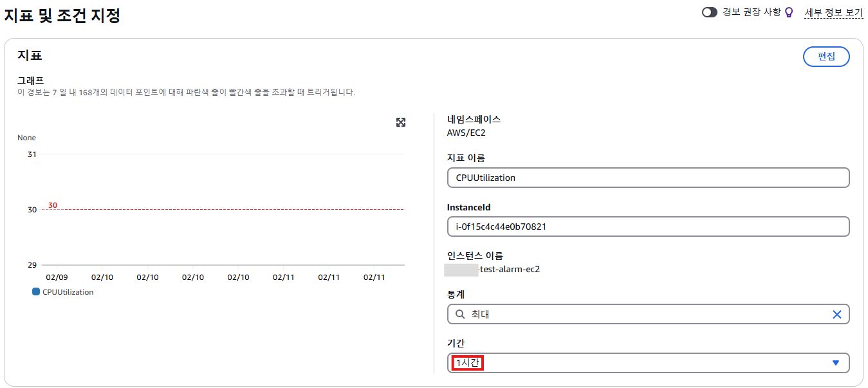Select the CPUUtilization legend label
The height and width of the screenshot is (388, 868).
(68, 292)
